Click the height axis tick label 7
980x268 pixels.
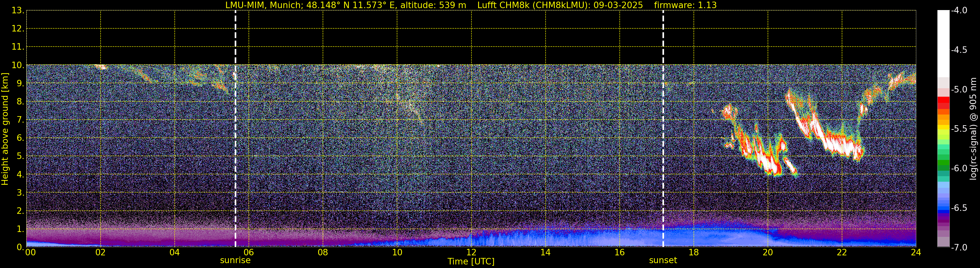[x=20, y=120]
